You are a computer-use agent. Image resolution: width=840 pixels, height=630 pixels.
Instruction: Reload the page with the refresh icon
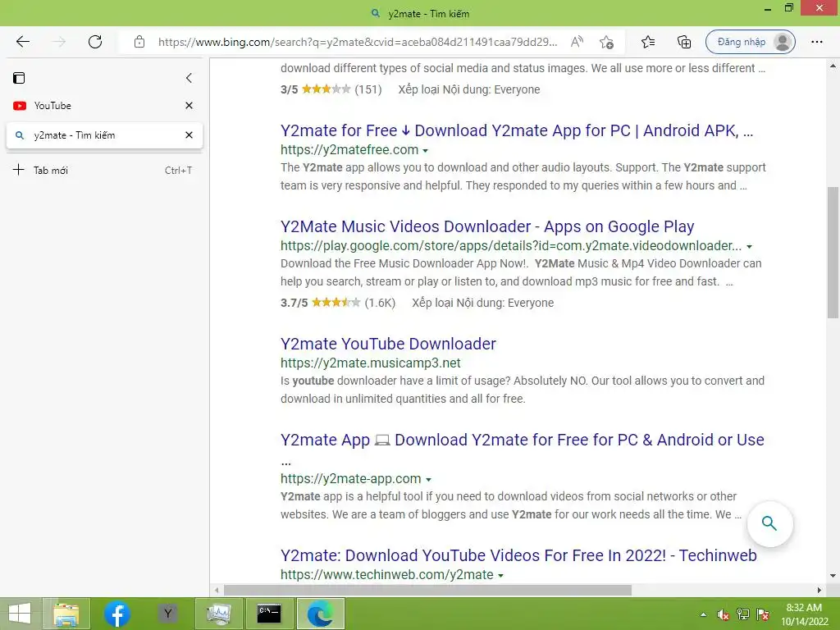pos(95,42)
